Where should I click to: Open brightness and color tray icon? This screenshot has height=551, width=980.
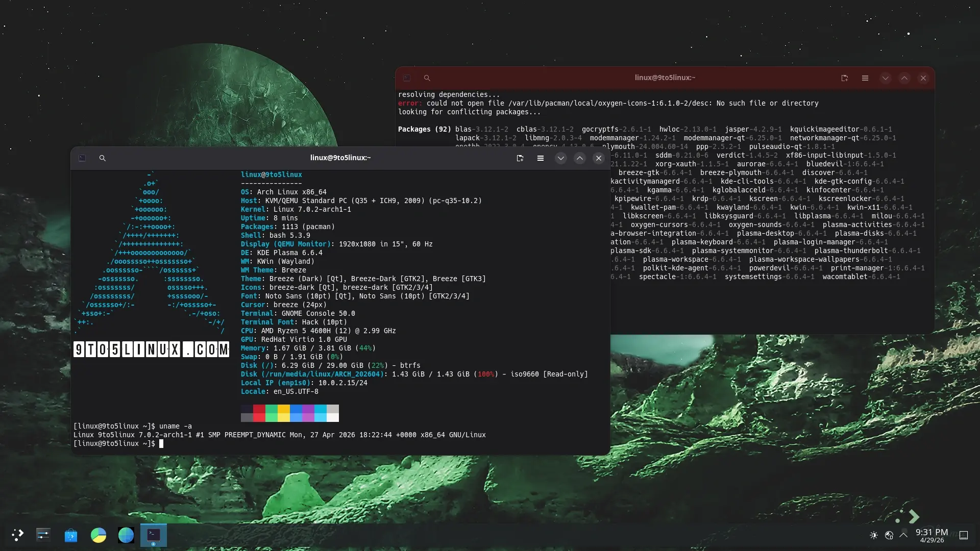(x=874, y=535)
